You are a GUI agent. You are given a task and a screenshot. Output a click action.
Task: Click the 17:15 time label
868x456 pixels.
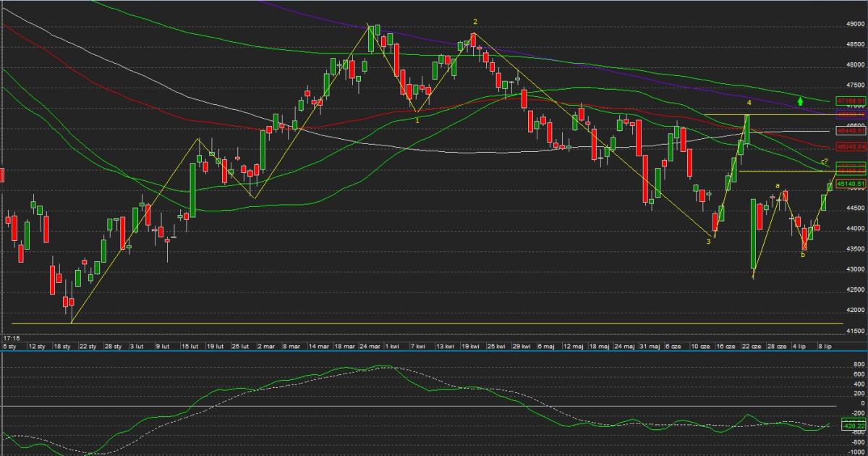11,337
